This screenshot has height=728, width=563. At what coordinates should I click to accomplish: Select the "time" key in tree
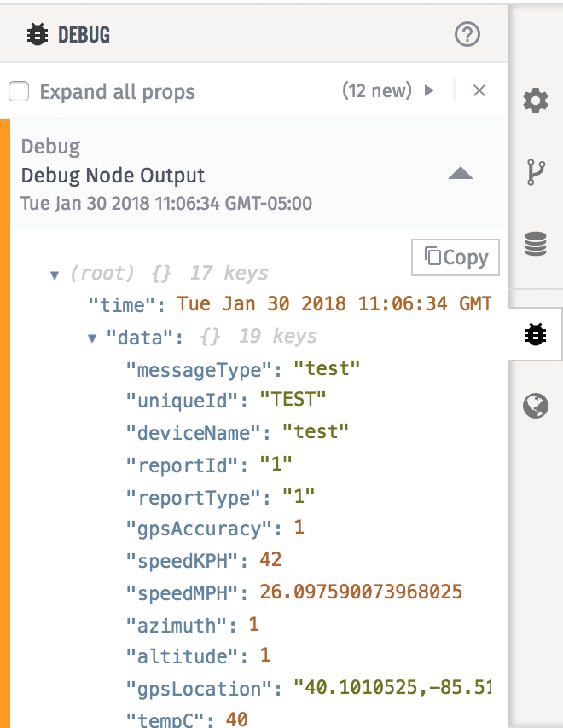128,304
